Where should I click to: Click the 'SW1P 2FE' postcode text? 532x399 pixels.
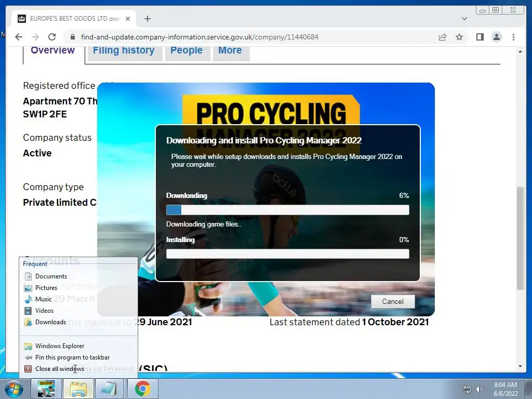tap(45, 114)
